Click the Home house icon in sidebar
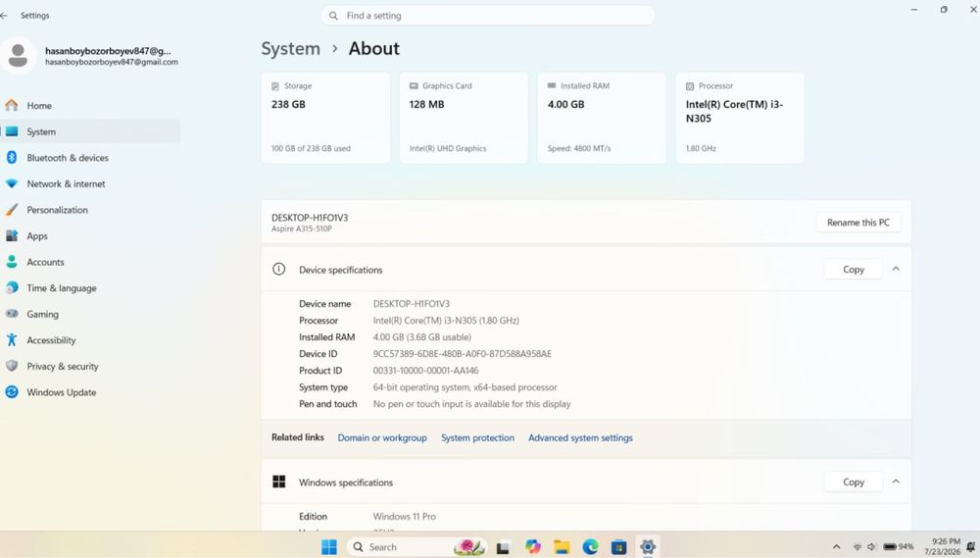The width and height of the screenshot is (980, 558). (11, 105)
